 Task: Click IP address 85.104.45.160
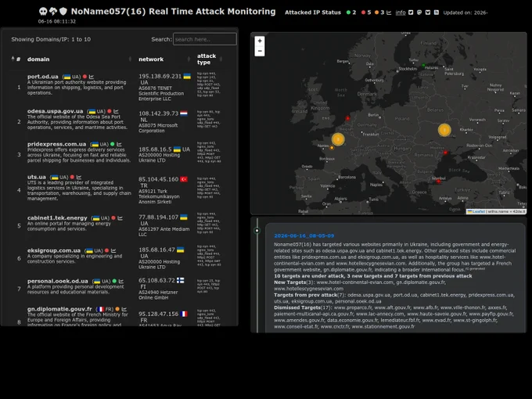click(159, 179)
